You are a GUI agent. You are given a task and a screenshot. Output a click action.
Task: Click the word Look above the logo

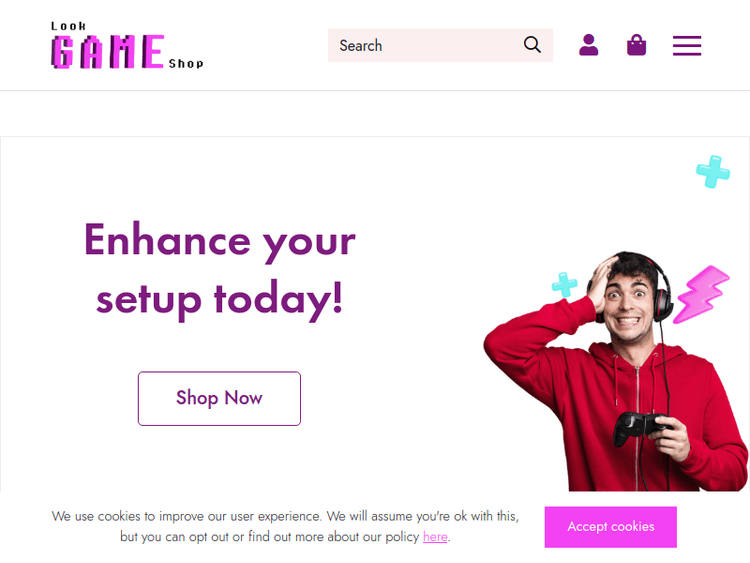(68, 26)
